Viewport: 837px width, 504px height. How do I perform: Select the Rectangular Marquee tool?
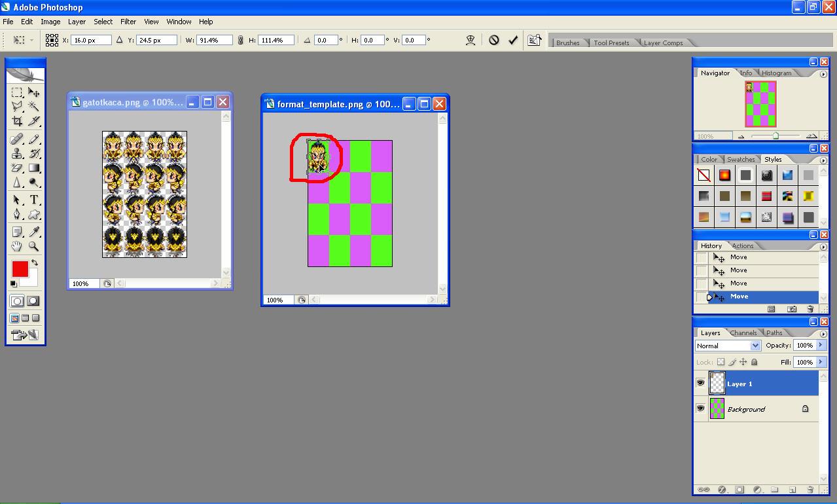click(x=17, y=92)
